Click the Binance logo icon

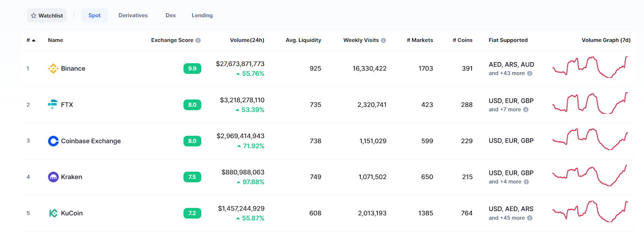(x=53, y=69)
